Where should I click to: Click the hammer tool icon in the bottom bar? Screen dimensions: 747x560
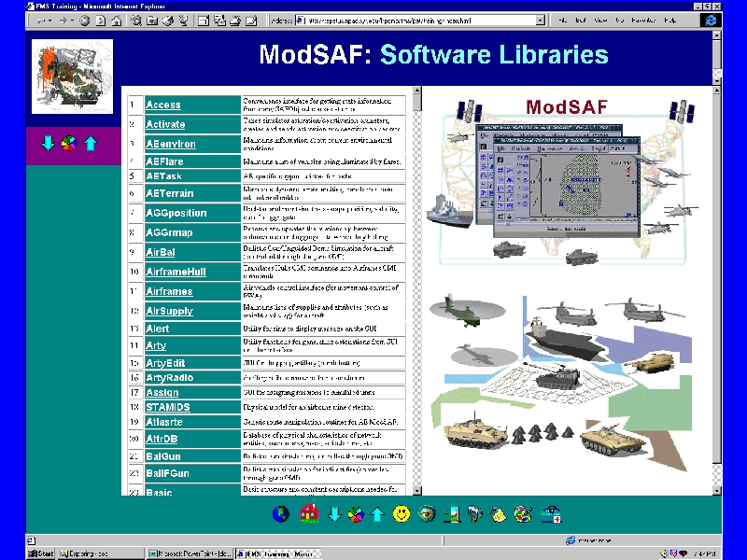(x=475, y=514)
